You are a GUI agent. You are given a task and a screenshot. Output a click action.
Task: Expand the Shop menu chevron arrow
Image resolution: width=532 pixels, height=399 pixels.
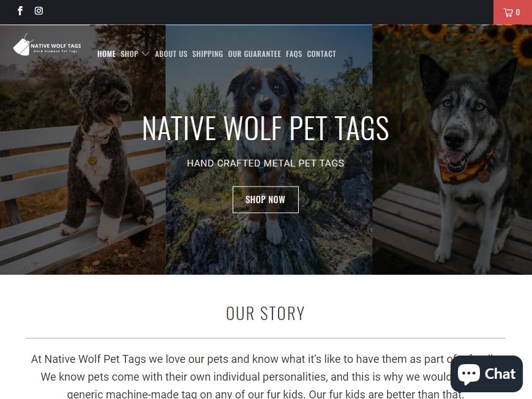[x=145, y=54]
